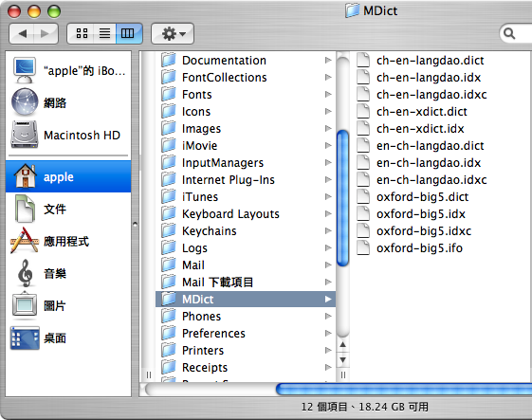Select the Internet Plug-Ins folder
Viewport: 532px width, 420px height.
pyautogui.click(x=246, y=180)
